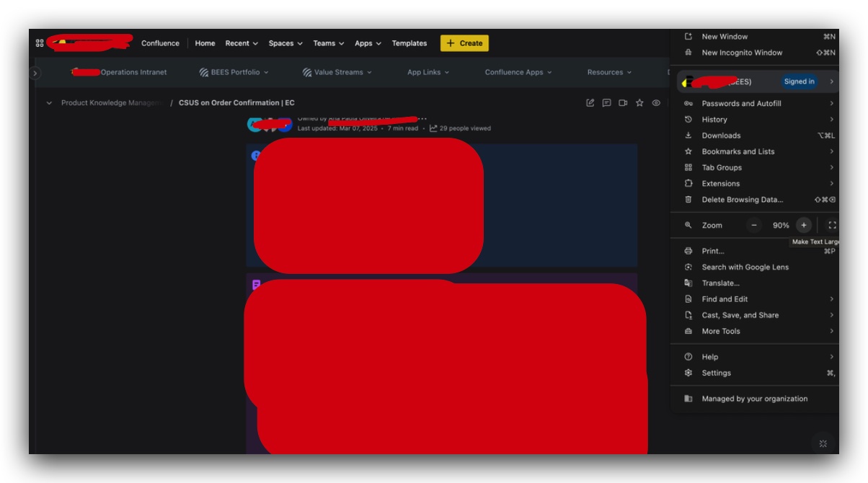Screen dimensions: 868x483
Task: Open the Extensions submenu
Action: 754,184
